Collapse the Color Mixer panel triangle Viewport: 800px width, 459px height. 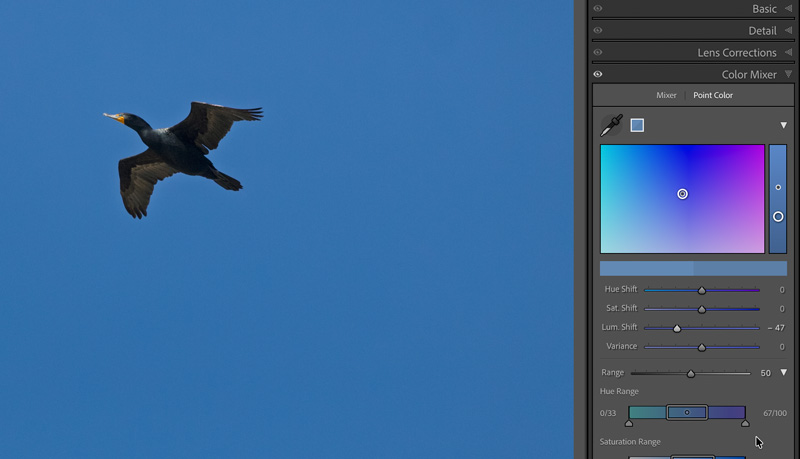click(788, 75)
